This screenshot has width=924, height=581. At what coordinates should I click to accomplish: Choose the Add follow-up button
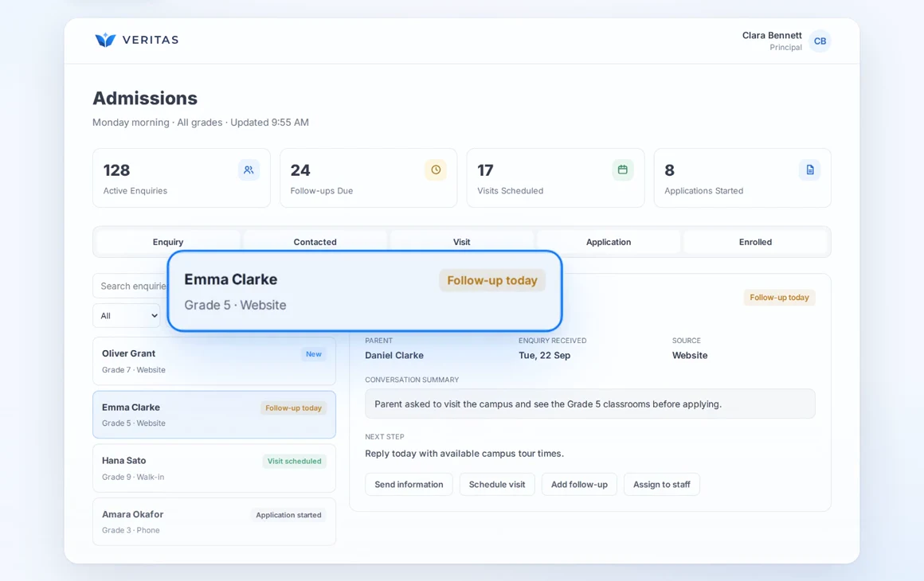click(579, 485)
